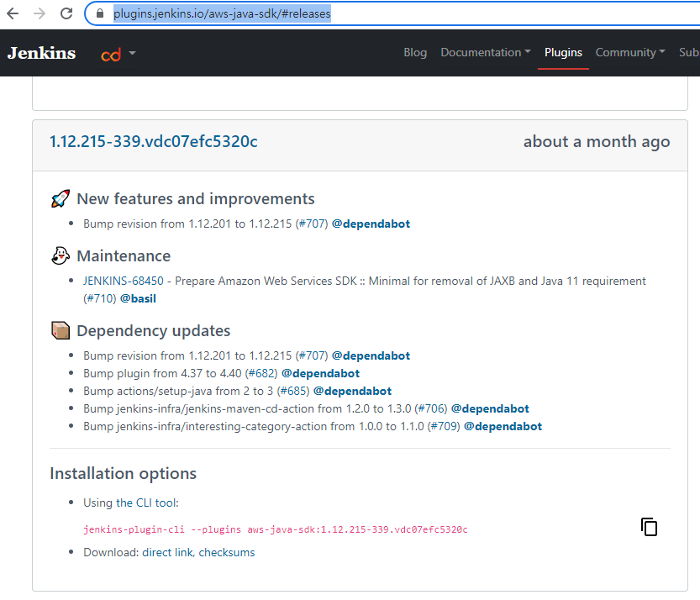Open the @basil contributor link
The width and height of the screenshot is (700, 600).
pyautogui.click(x=138, y=298)
